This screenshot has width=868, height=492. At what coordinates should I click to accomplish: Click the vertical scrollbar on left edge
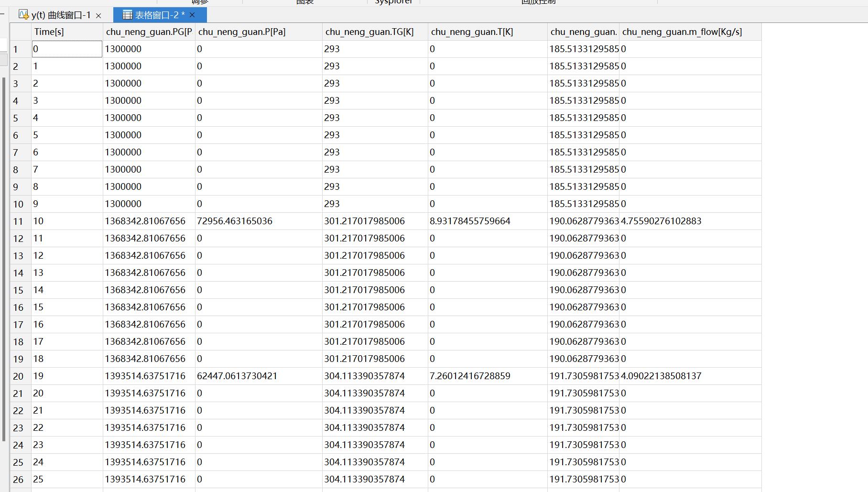click(4, 258)
